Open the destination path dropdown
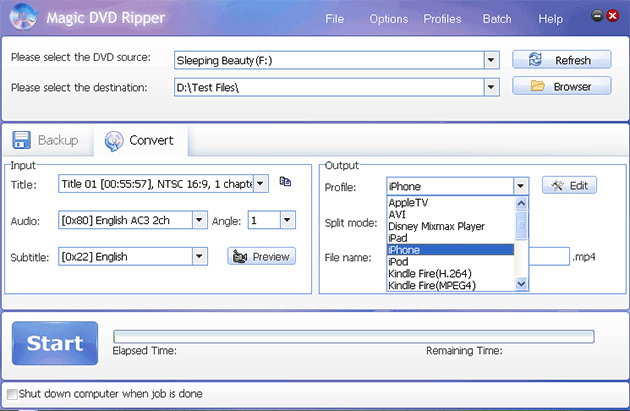Screen dimensions: 630x411 [x=490, y=87]
